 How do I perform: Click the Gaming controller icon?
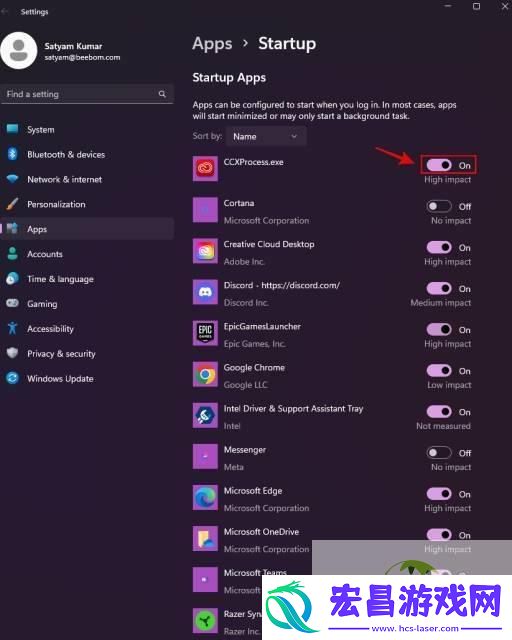tap(12, 303)
